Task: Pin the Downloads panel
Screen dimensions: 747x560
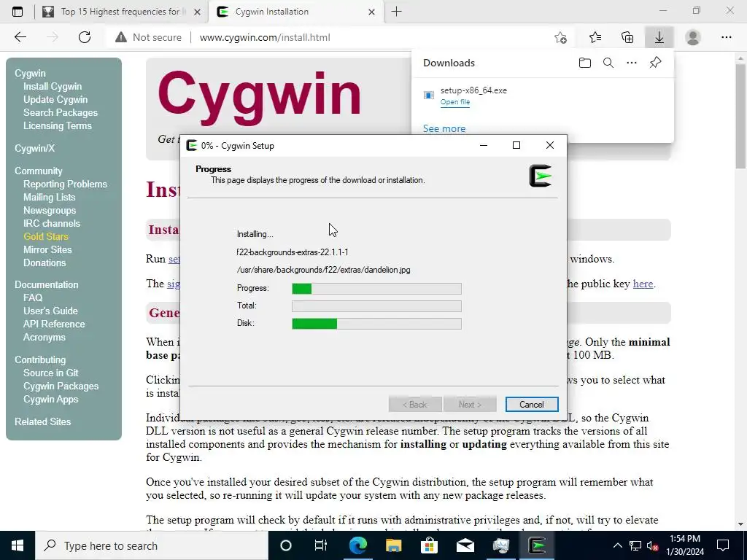Action: click(x=656, y=63)
